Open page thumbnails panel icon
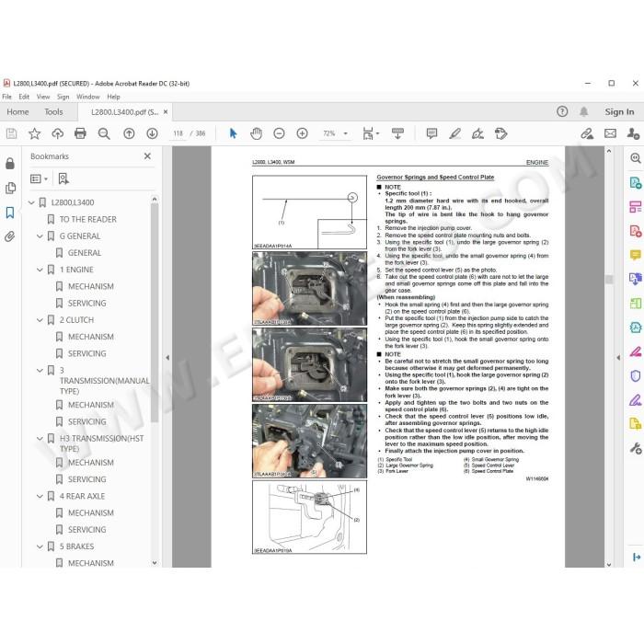The width and height of the screenshot is (644, 644). coord(10,188)
